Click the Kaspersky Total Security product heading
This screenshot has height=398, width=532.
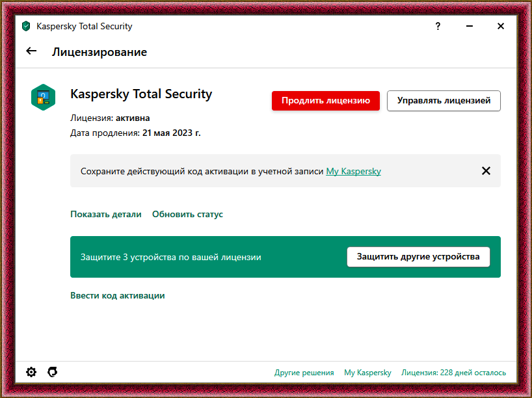point(141,94)
